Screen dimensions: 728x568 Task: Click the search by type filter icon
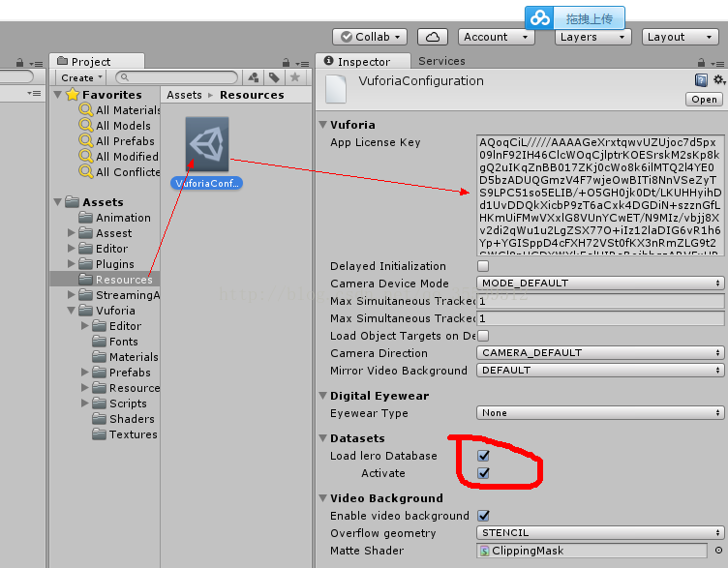tap(253, 77)
